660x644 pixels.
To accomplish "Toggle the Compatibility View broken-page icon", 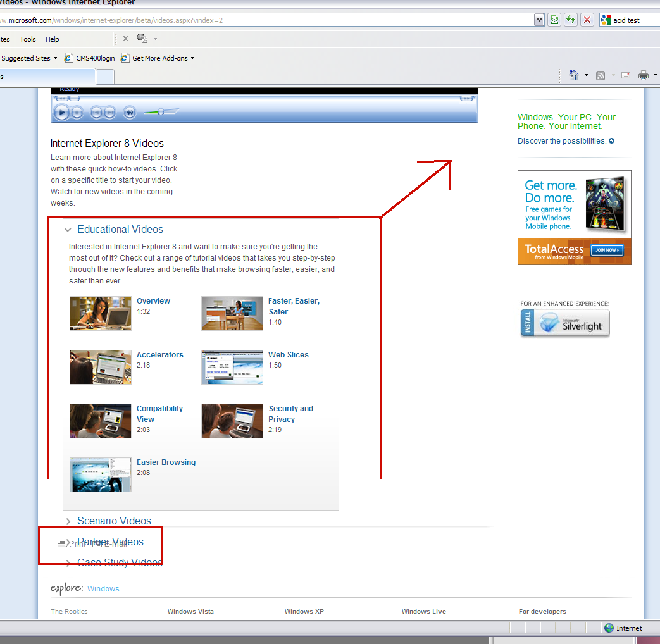I will pos(555,20).
